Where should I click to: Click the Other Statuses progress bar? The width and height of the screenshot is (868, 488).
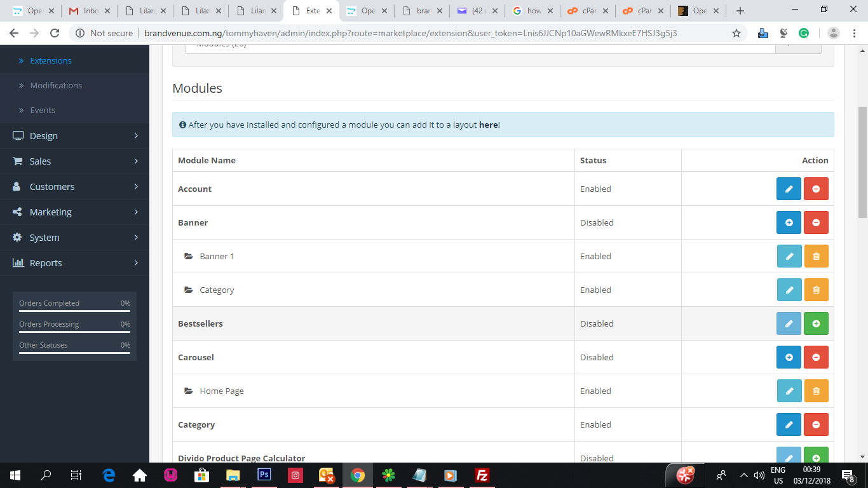coord(74,353)
